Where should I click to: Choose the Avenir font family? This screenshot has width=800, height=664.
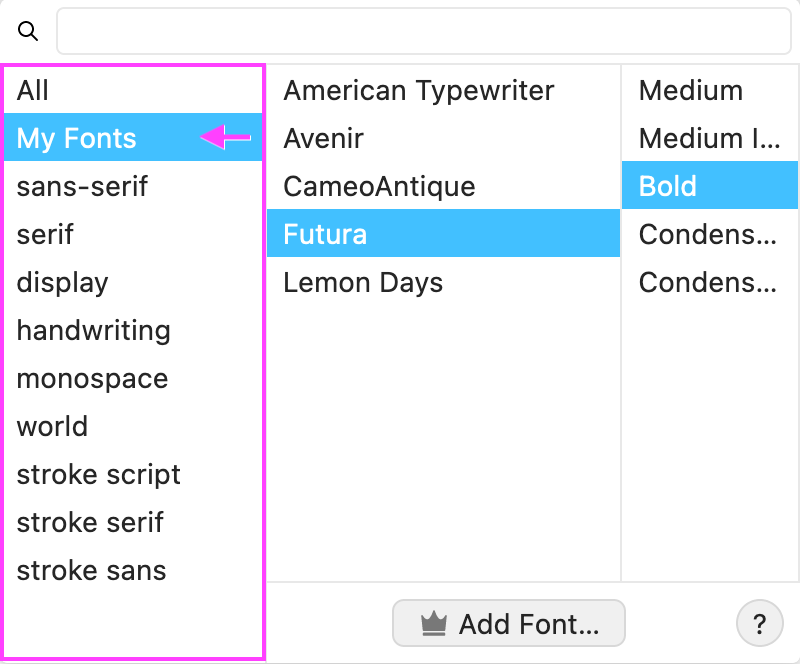coord(322,139)
